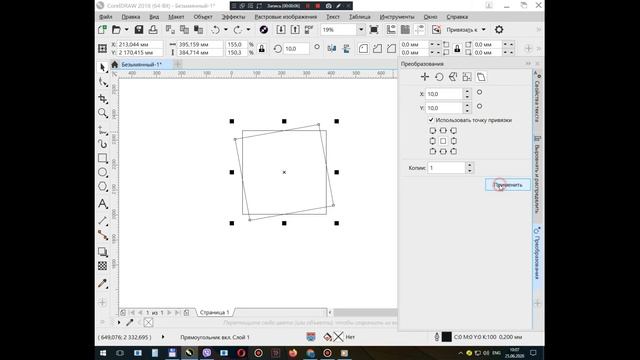Select the bottom-right anchor point
640x360 pixels.
tap(453, 151)
